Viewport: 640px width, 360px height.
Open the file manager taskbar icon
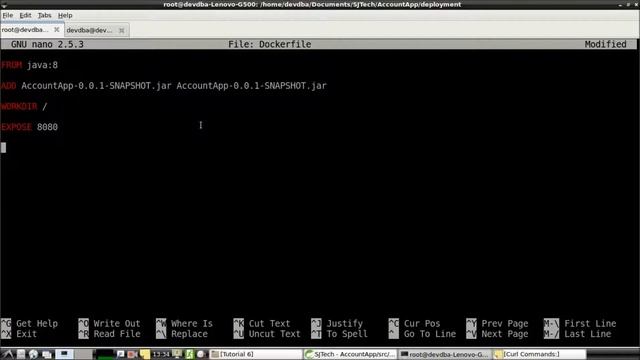click(21, 354)
